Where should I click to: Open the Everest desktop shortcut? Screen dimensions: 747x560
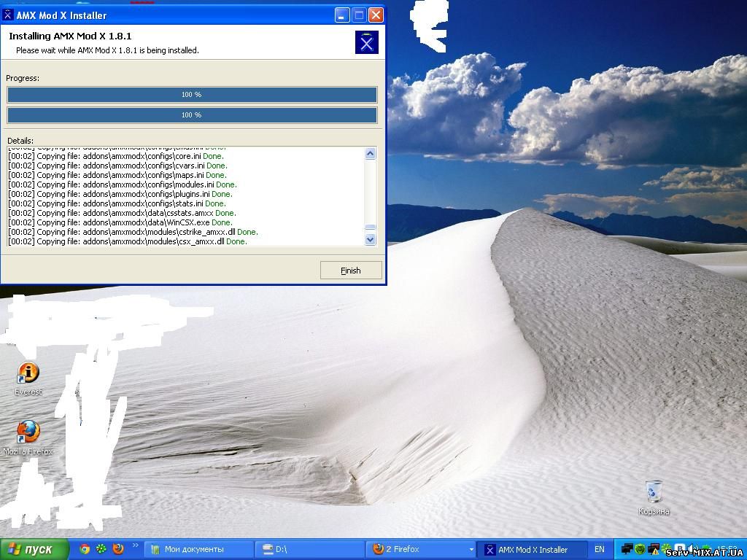pos(28,378)
